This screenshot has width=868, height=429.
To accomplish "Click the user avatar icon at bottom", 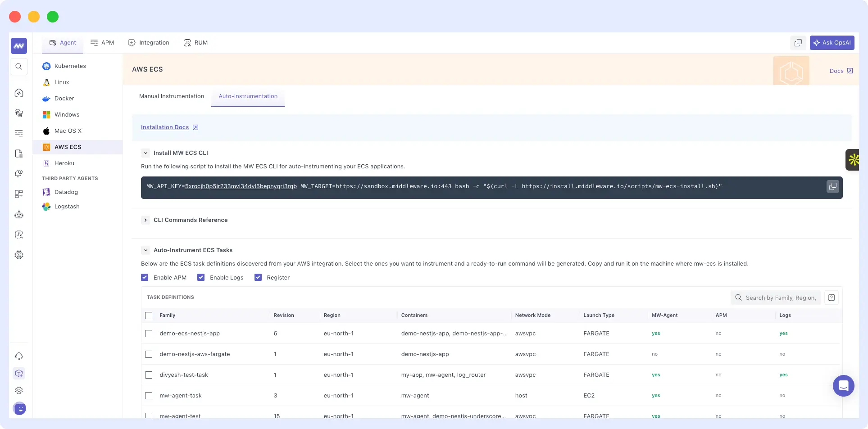I will tap(19, 408).
